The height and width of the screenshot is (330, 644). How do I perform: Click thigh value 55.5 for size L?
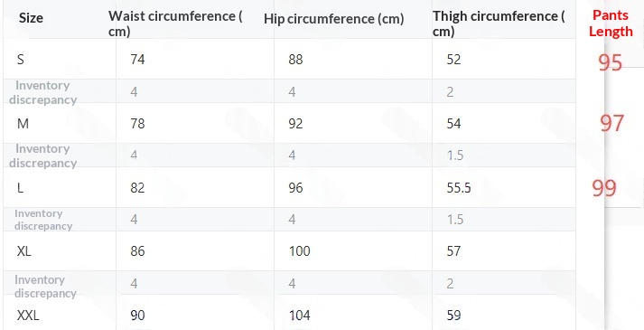tap(459, 188)
